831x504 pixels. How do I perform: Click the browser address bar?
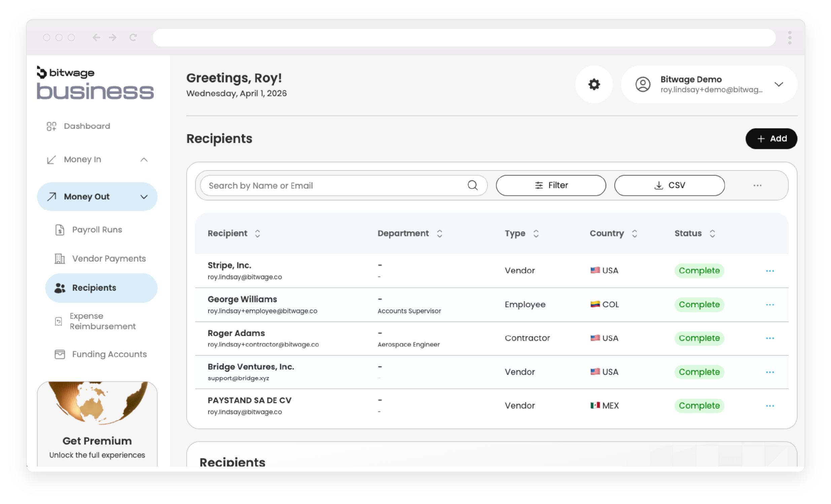(464, 37)
